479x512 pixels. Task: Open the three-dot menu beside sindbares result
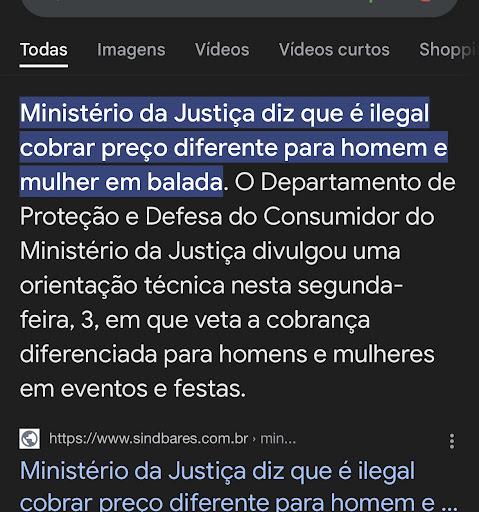tap(452, 441)
